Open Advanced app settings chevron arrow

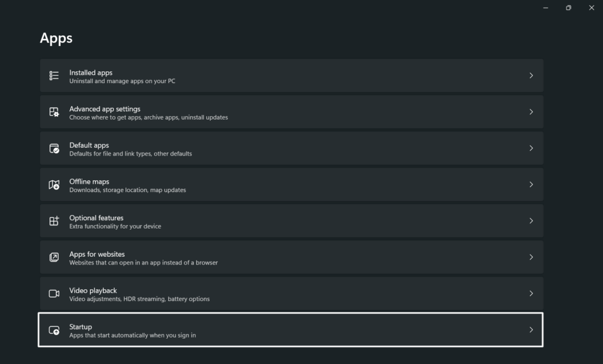pos(531,112)
